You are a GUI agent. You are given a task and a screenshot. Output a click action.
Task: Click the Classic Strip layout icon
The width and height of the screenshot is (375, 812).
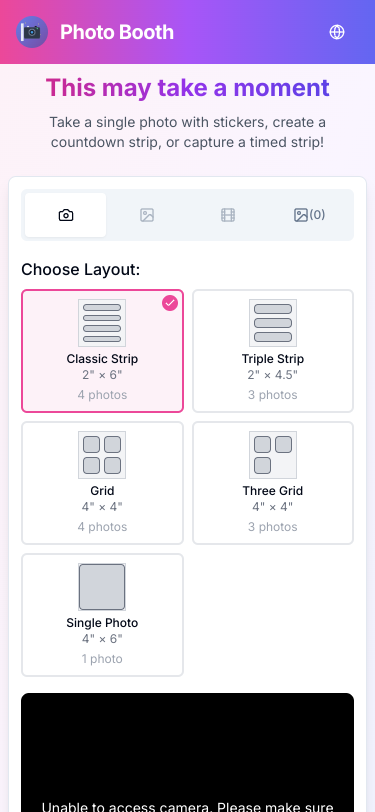coord(102,323)
